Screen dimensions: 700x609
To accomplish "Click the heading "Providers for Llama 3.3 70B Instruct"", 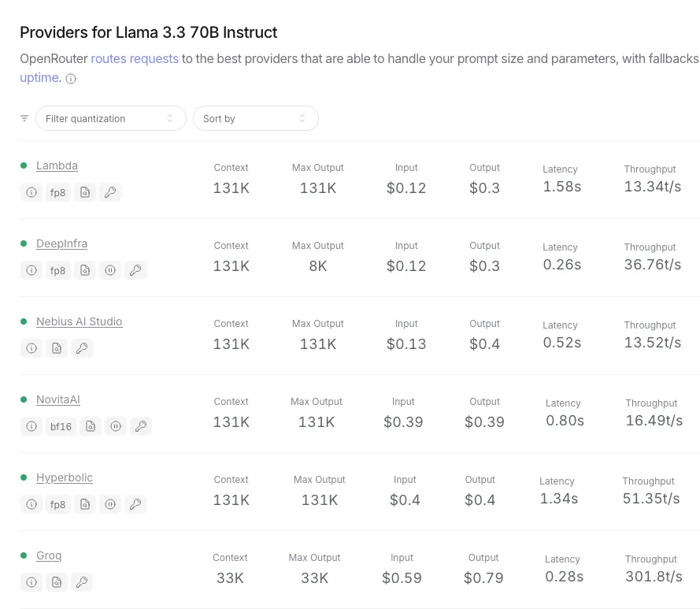I will (149, 32).
